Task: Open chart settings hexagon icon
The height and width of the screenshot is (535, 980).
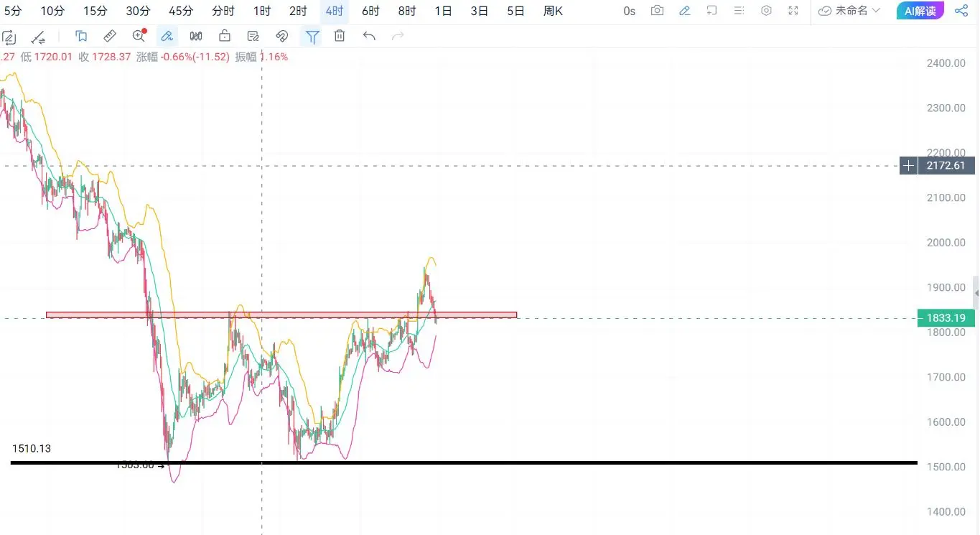Action: pyautogui.click(x=766, y=11)
